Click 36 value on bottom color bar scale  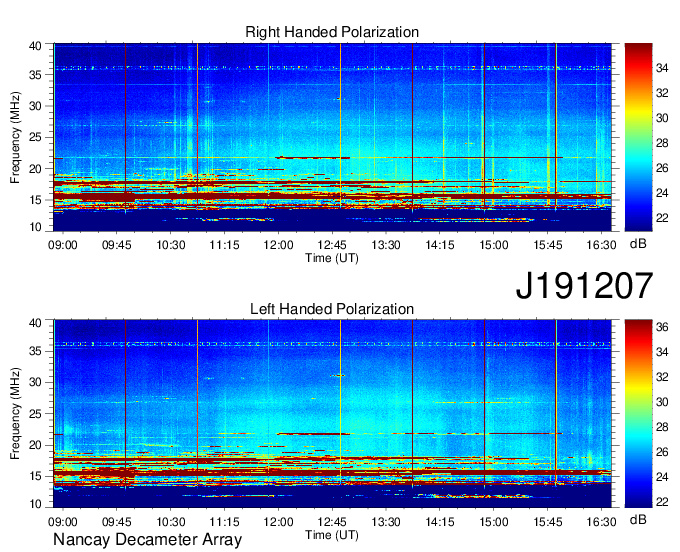pos(662,327)
